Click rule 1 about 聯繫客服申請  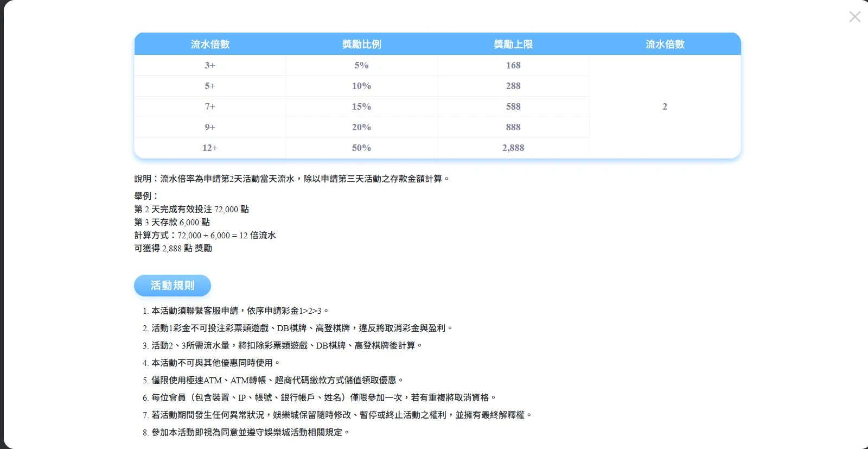coord(235,311)
